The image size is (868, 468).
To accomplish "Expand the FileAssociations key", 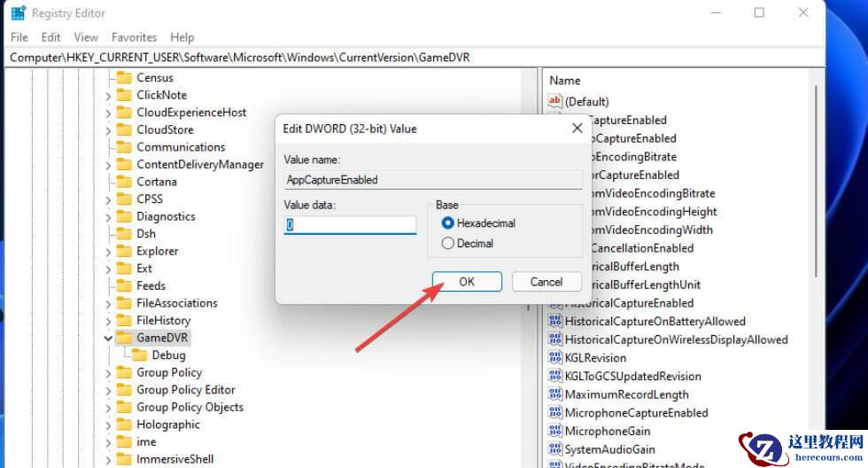I will click(x=108, y=304).
